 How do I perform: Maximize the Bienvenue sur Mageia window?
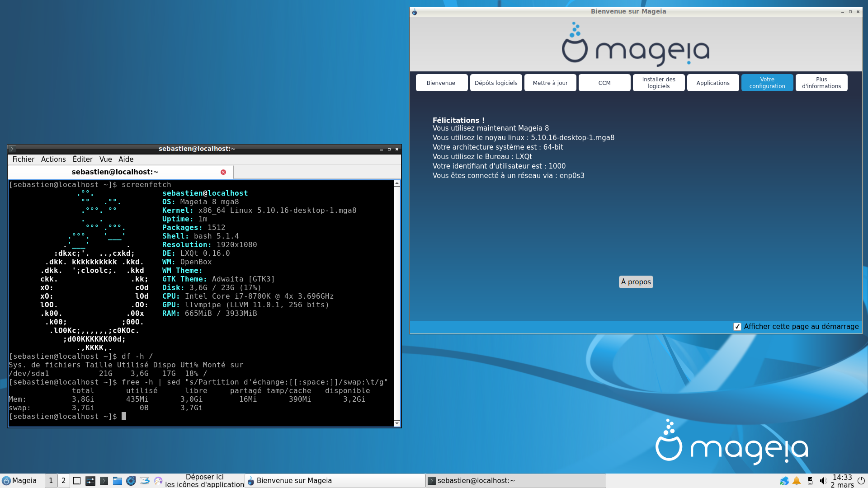[x=850, y=12]
